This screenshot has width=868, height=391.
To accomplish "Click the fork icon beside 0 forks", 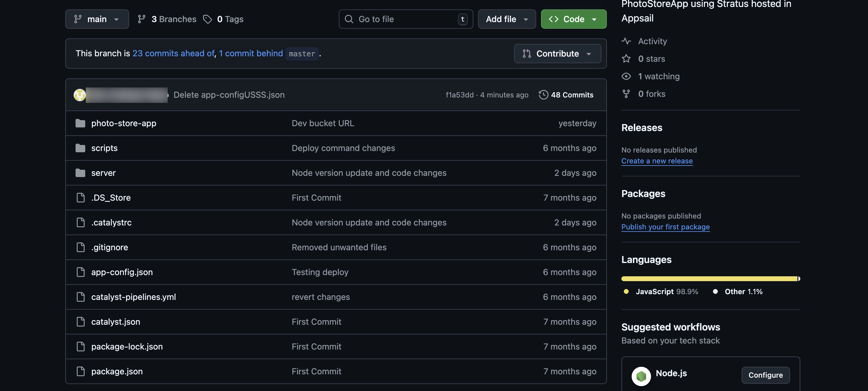I will click(x=626, y=94).
